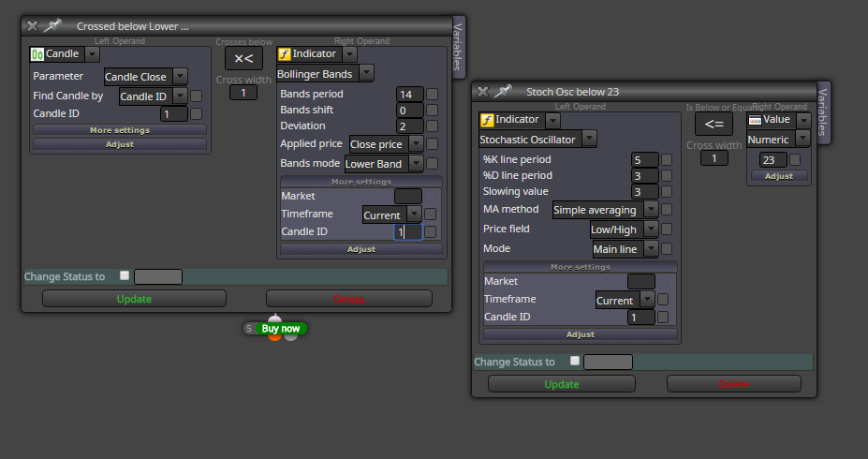Open Find Candle by dropdown
The height and width of the screenshot is (459, 868).
(180, 96)
